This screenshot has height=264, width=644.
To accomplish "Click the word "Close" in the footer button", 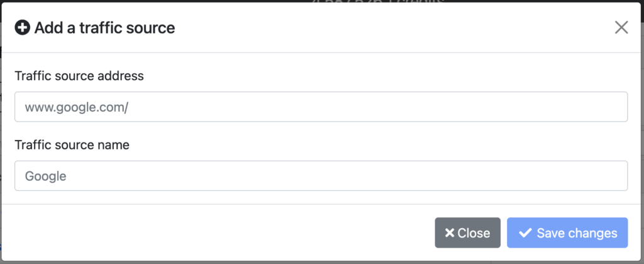I will [x=474, y=233].
